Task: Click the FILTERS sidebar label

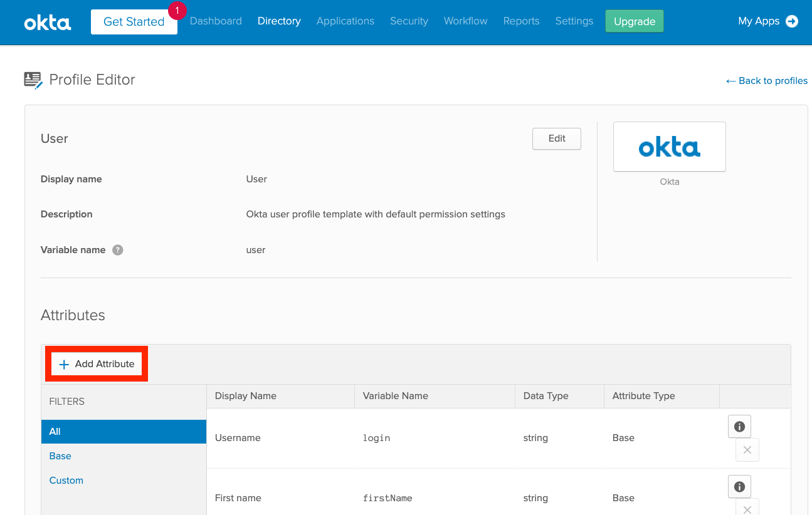Action: [67, 402]
